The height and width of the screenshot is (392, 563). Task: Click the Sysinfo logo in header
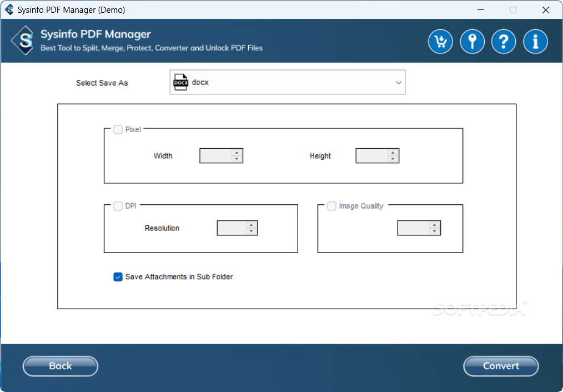coord(23,40)
